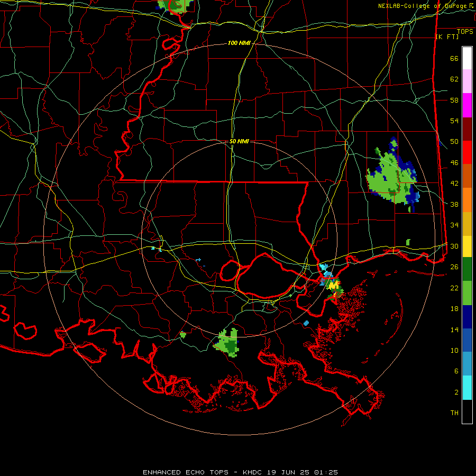Click the yellow-topped storm cell near the coast
This screenshot has width=476, height=476.
click(x=333, y=286)
